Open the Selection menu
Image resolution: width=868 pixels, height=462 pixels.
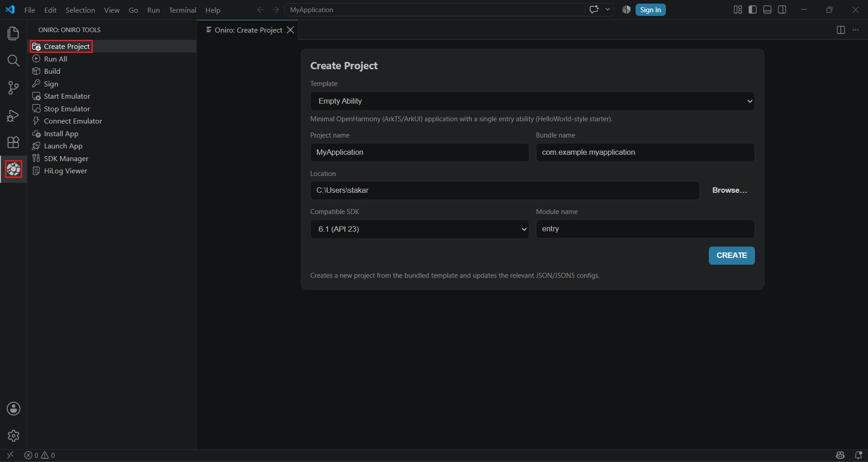point(80,10)
